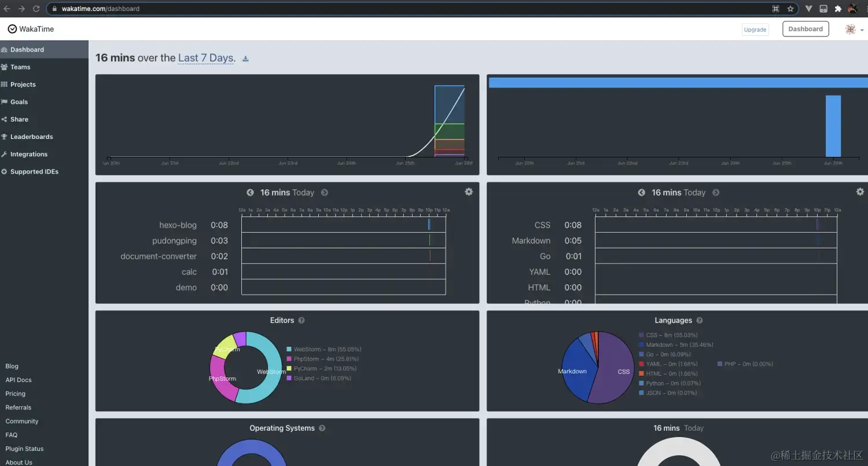This screenshot has height=466, width=868.
Task: Open settings gear of the Projects panel
Action: point(469,192)
